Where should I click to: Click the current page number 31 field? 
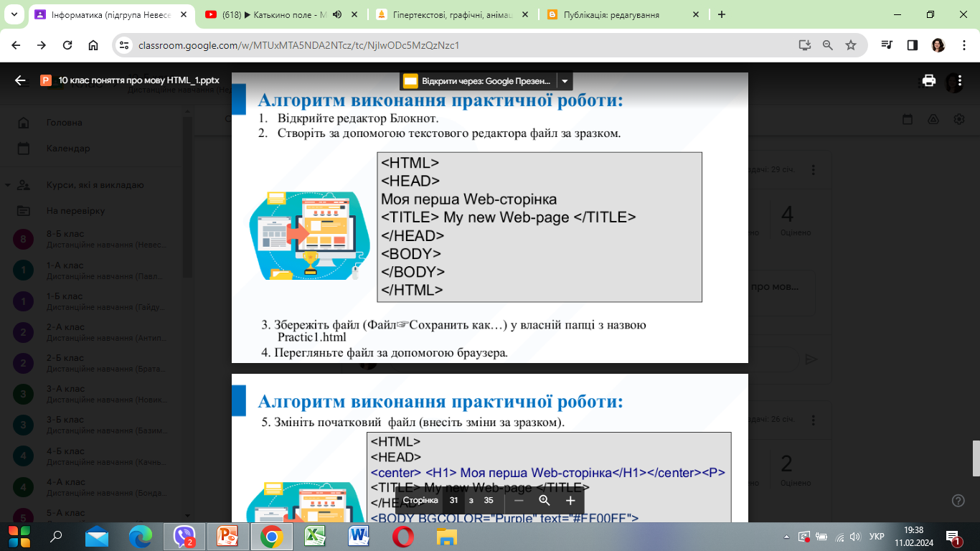[453, 501]
